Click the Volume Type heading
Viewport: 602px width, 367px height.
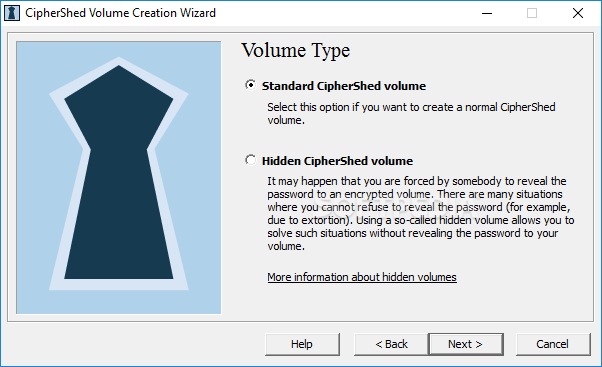[x=296, y=51]
